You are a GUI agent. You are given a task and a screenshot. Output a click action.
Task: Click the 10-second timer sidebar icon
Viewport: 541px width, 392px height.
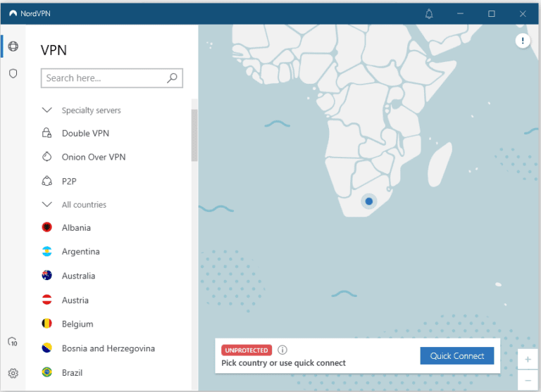click(13, 342)
